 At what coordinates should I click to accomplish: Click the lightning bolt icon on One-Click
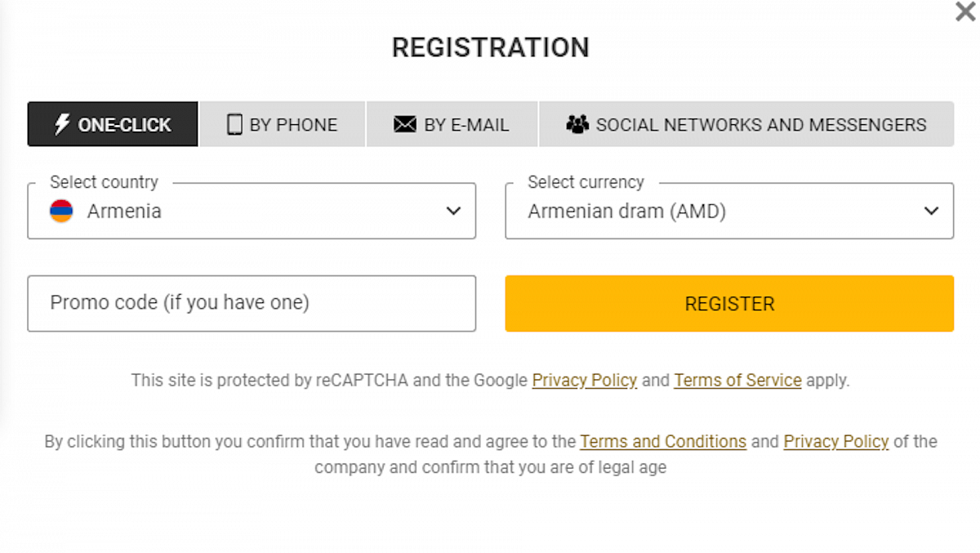(62, 124)
